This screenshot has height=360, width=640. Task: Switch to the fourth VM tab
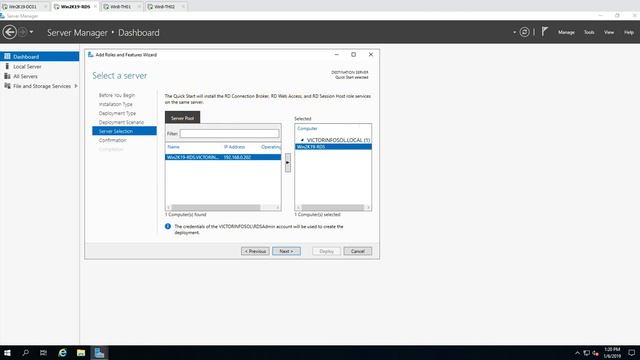click(x=164, y=7)
